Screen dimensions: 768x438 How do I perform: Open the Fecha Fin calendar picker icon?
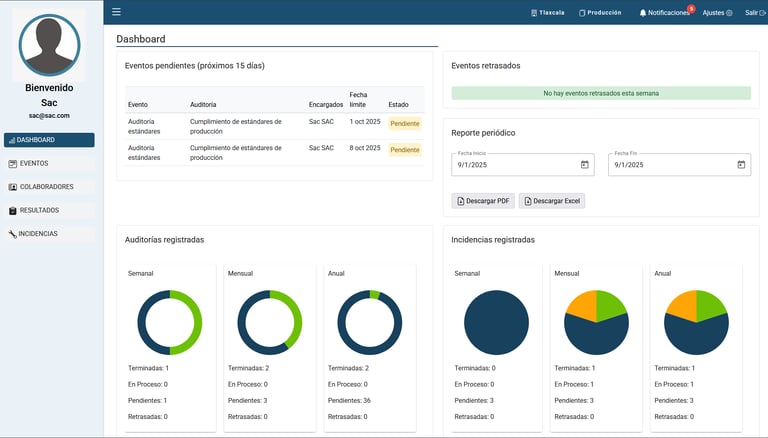741,165
